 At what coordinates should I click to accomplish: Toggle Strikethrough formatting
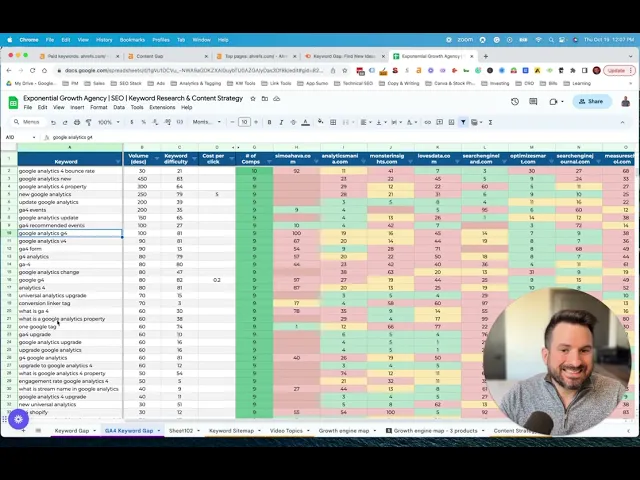pos(293,122)
